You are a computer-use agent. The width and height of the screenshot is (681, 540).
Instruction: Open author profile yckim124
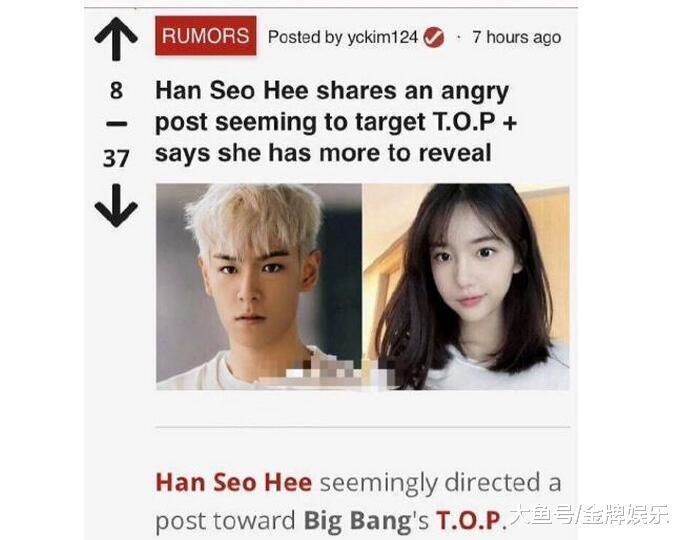[x=382, y=37]
